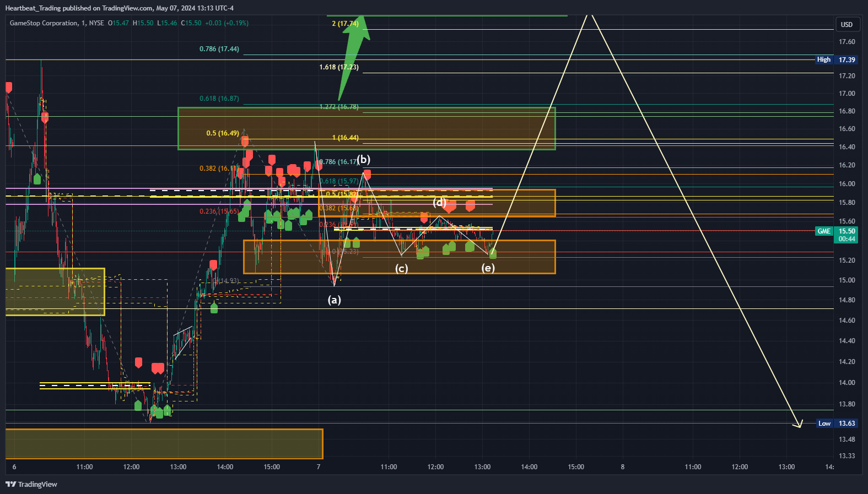Select the High 17.39 price label
868x494 pixels.
pyautogui.click(x=836, y=59)
